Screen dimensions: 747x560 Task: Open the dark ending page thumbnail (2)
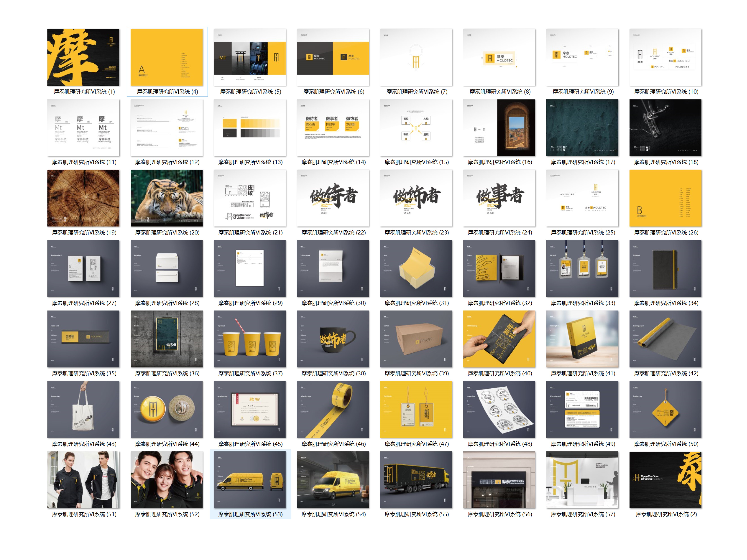pyautogui.click(x=665, y=480)
